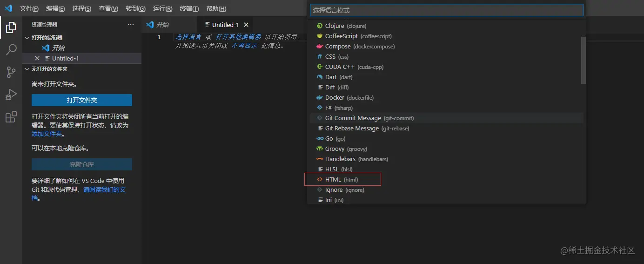Click the F# language icon
Image resolution: width=644 pixels, height=264 pixels.
pyautogui.click(x=320, y=108)
